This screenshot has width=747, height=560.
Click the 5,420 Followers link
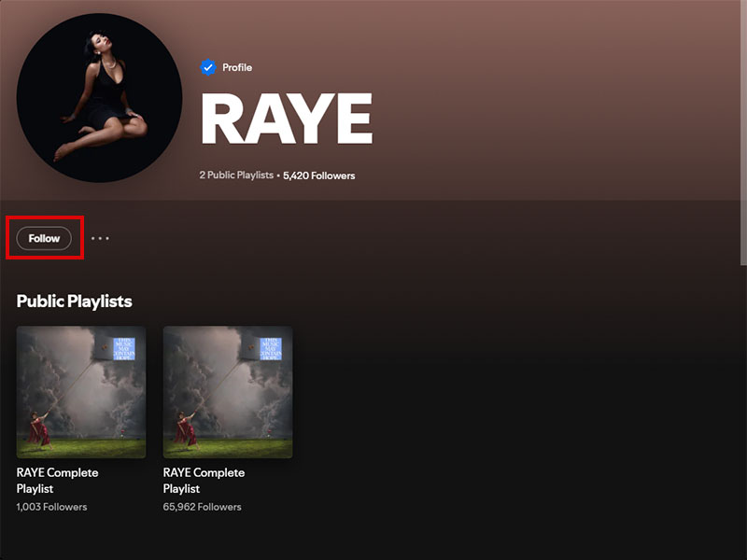coord(319,175)
